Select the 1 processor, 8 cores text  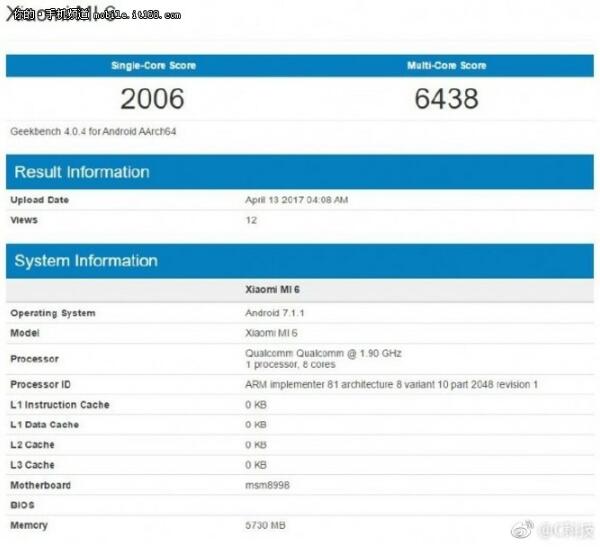[290, 365]
